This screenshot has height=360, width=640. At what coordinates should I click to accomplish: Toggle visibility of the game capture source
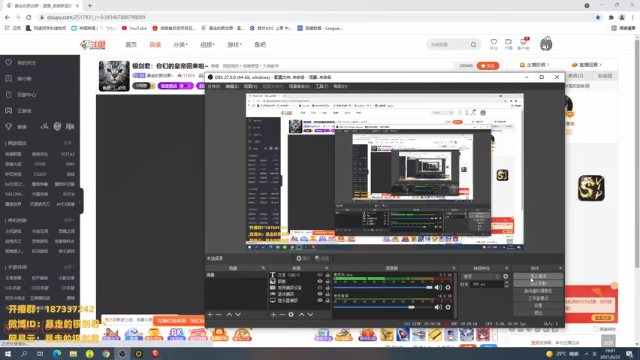pyautogui.click(x=320, y=294)
